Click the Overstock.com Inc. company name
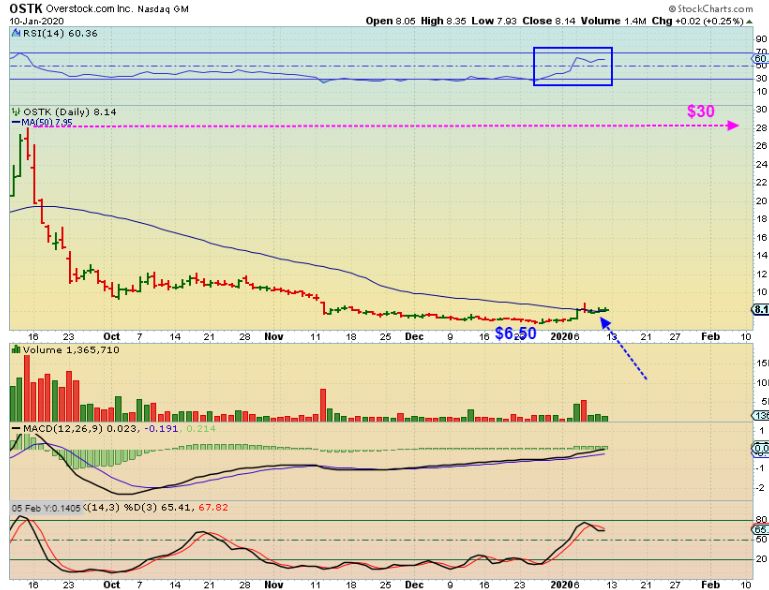 [89, 9]
